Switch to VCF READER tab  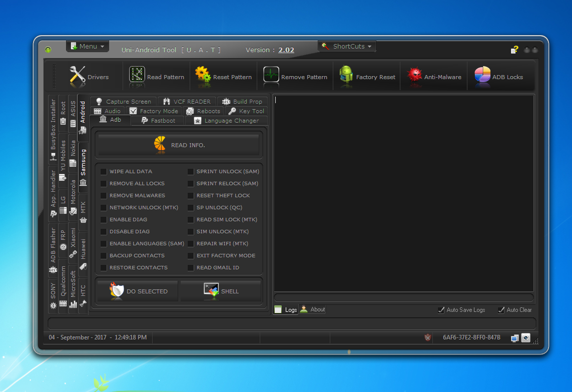[x=187, y=102]
